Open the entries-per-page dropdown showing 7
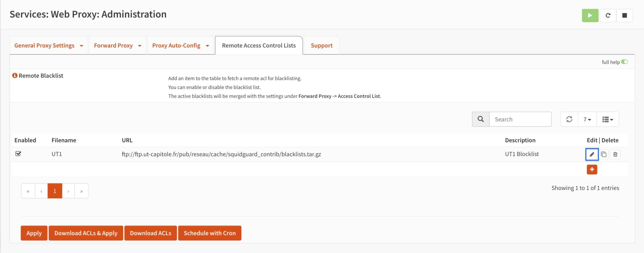 point(587,119)
